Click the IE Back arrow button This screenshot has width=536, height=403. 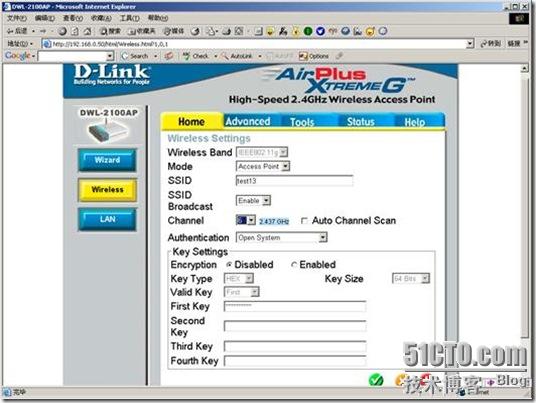tap(17, 31)
